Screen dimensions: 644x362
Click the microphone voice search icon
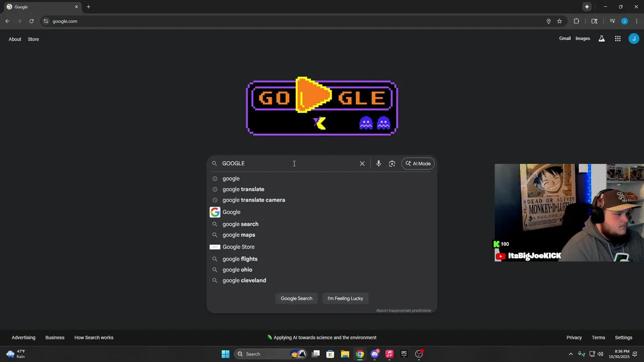378,163
